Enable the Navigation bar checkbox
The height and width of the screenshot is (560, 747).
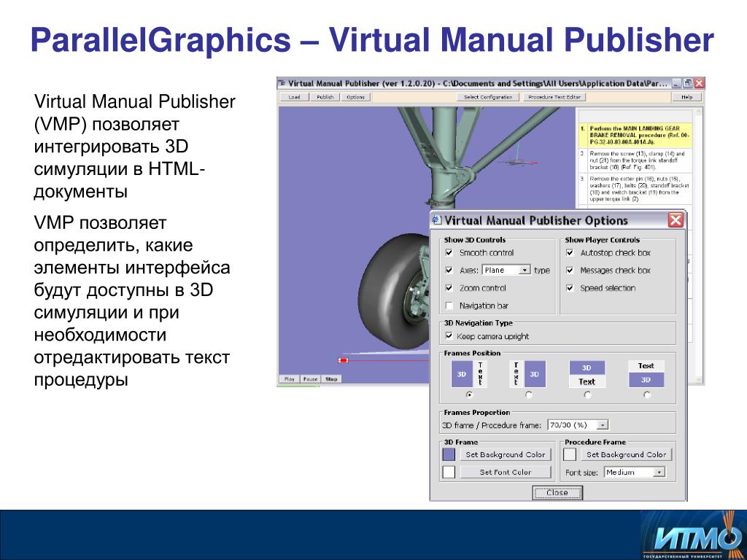click(449, 306)
